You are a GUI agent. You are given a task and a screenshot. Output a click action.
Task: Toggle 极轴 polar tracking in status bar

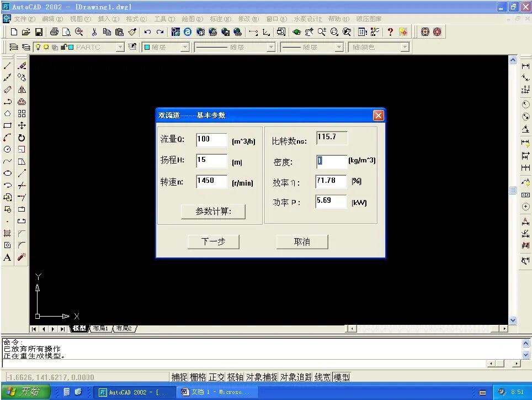coord(235,377)
